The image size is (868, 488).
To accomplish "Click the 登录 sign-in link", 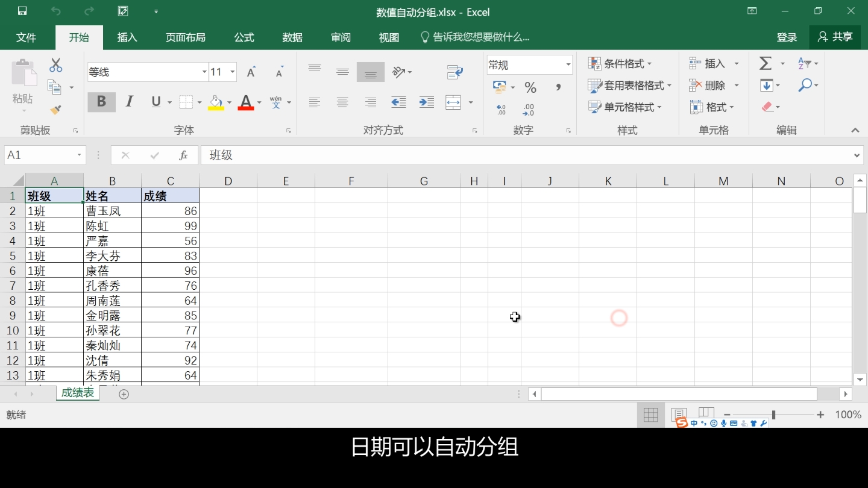I will coord(787,37).
